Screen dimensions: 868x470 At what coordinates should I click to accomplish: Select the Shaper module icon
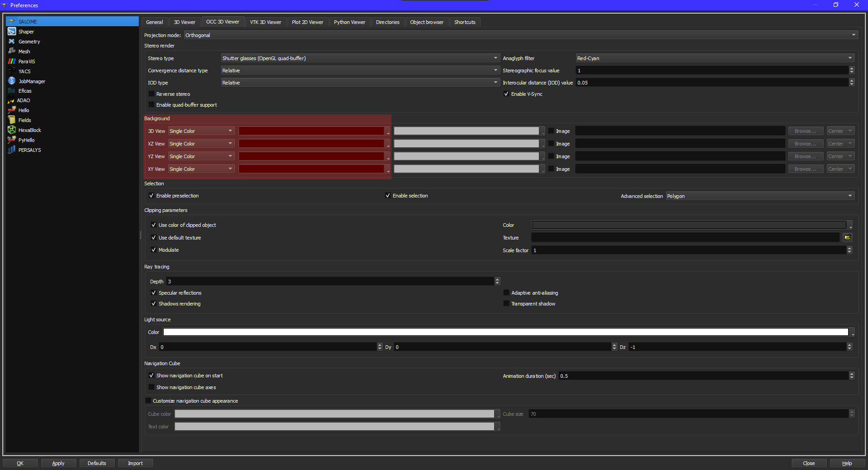coord(12,32)
